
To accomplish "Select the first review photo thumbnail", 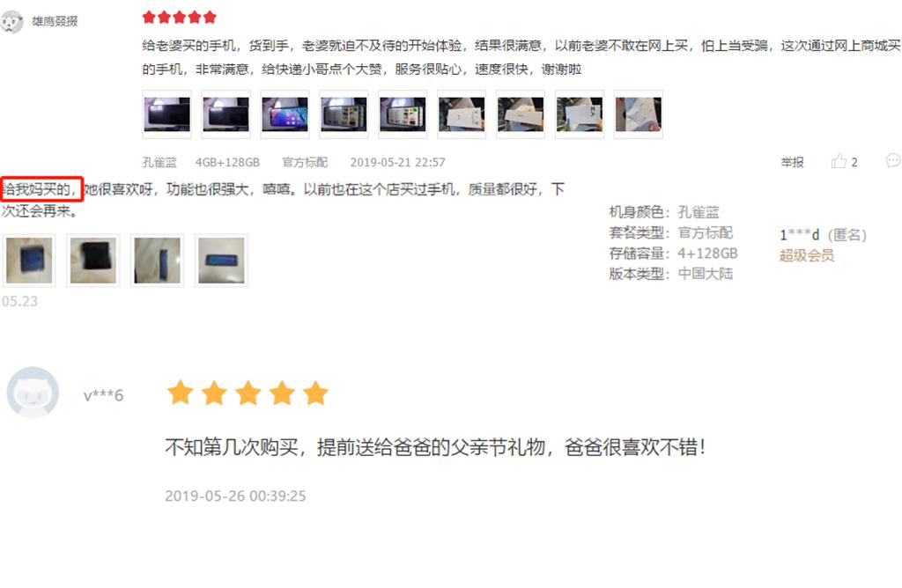I will pos(166,114).
